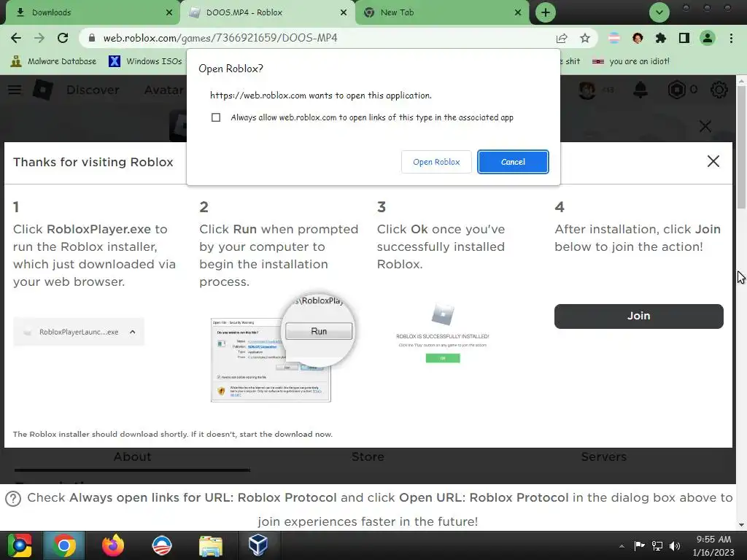Open the Roblox settings gear

pyautogui.click(x=719, y=90)
